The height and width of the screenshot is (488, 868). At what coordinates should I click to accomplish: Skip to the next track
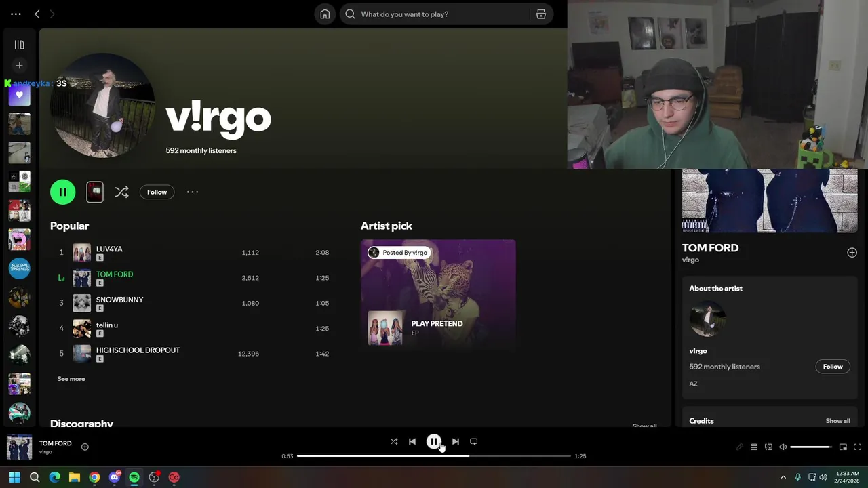point(456,441)
